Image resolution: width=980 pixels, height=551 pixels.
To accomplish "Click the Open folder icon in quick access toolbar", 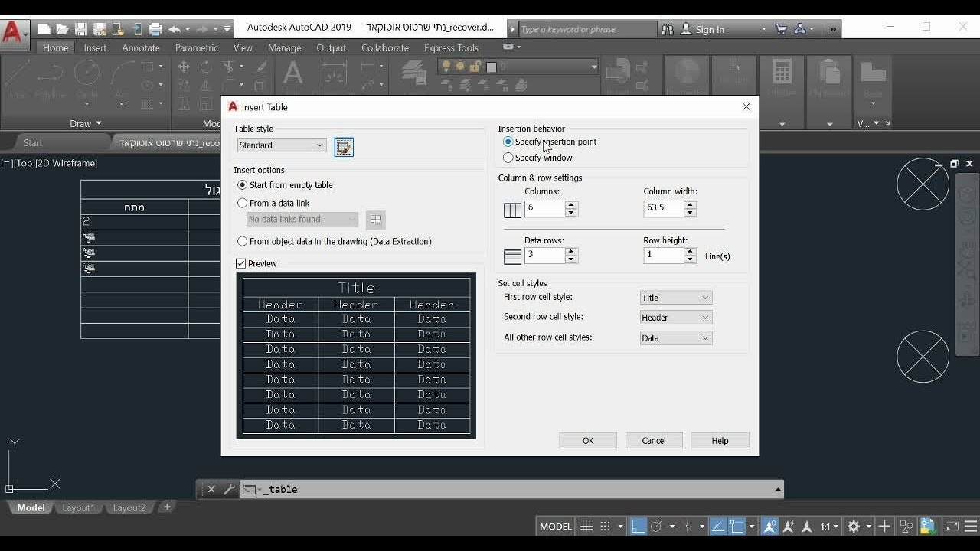I will (x=62, y=29).
